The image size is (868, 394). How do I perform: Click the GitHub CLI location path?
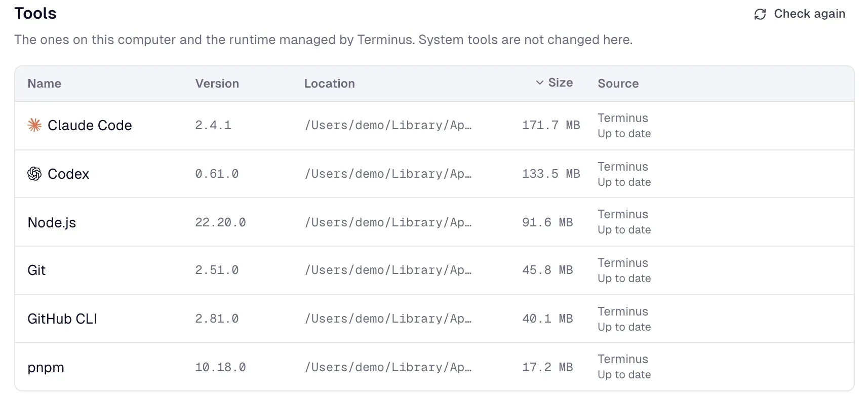pos(388,319)
